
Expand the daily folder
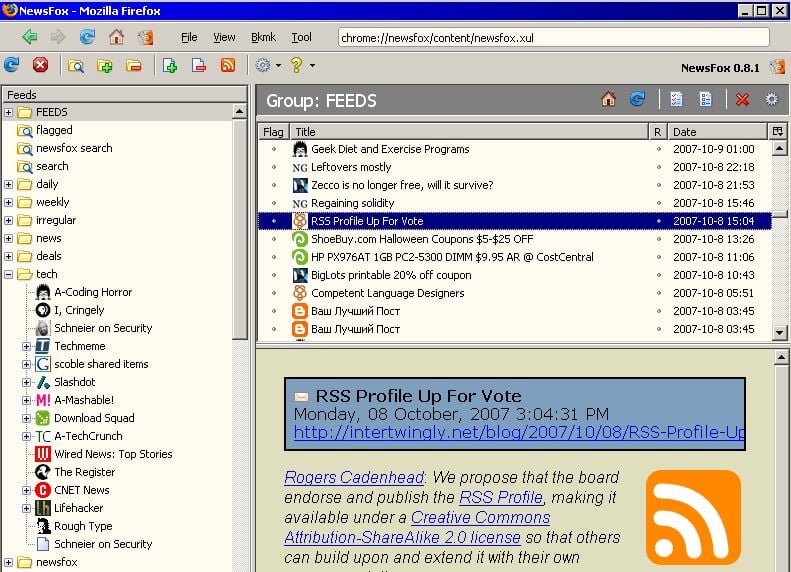point(8,184)
